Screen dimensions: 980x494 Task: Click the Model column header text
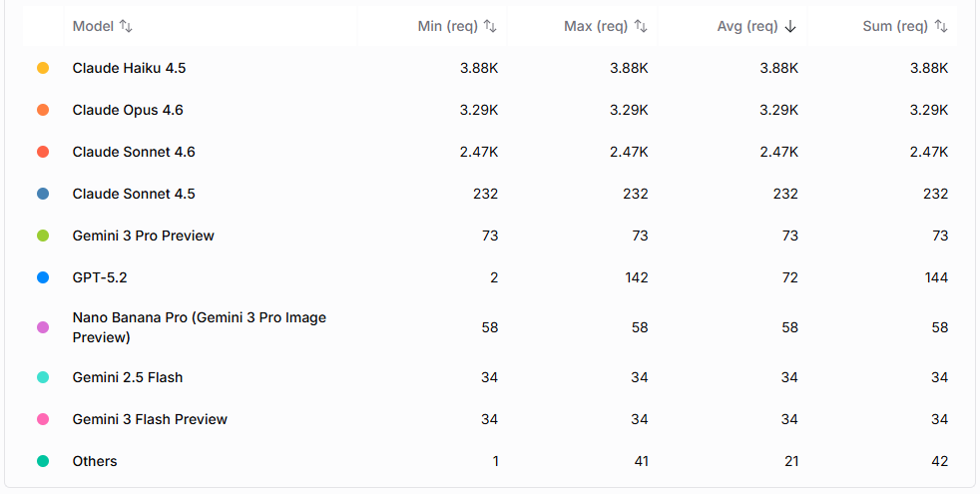pyautogui.click(x=93, y=26)
